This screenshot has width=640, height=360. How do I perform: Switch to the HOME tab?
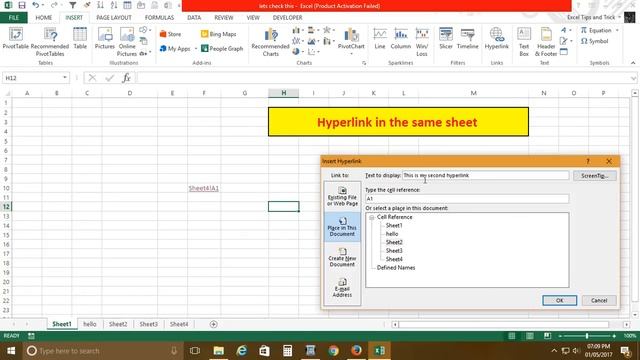[x=44, y=18]
